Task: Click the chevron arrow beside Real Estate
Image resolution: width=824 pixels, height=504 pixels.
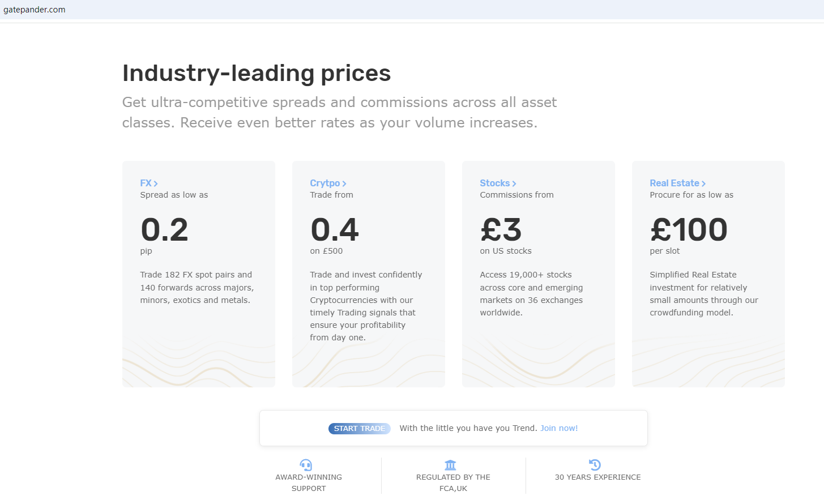Action: tap(703, 183)
